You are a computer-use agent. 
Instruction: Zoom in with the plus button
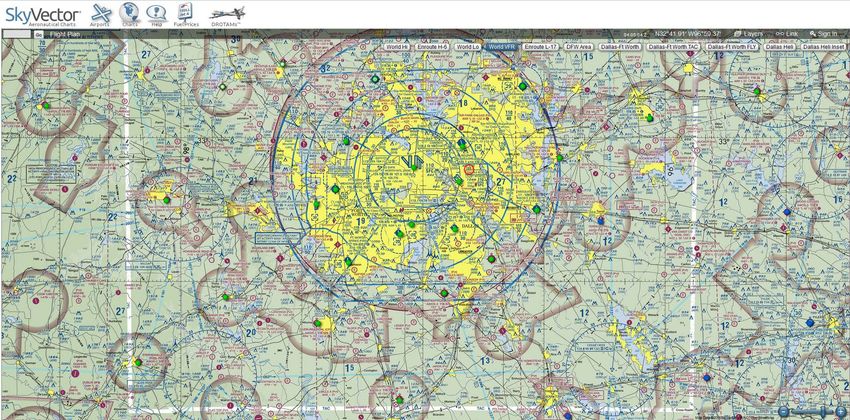click(839, 412)
